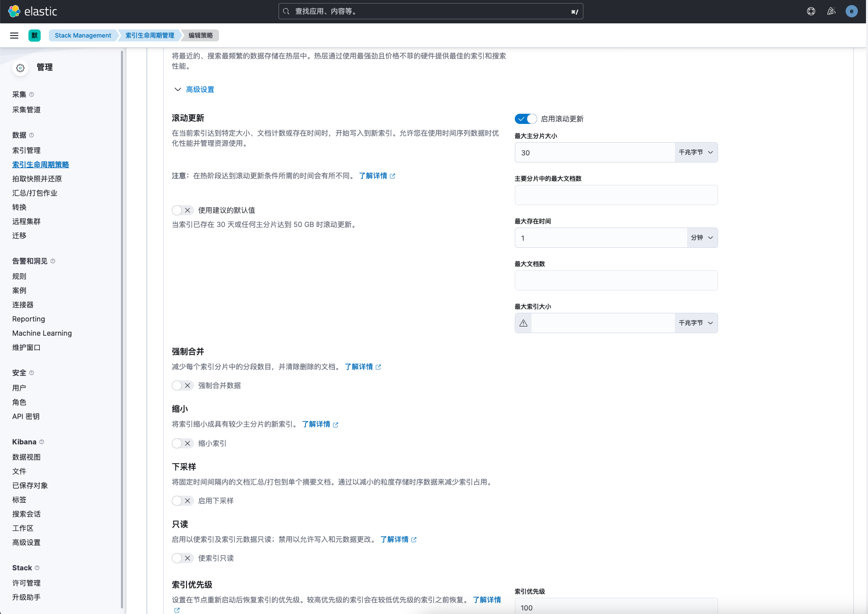Open 远程集群 in sidebar

click(x=26, y=221)
